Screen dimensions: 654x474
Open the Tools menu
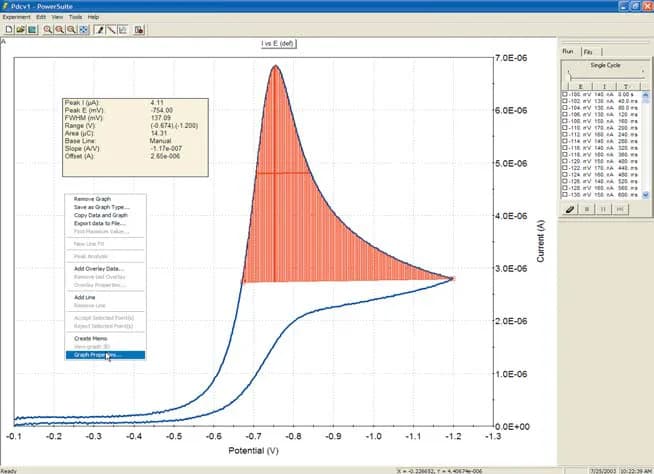click(x=75, y=17)
